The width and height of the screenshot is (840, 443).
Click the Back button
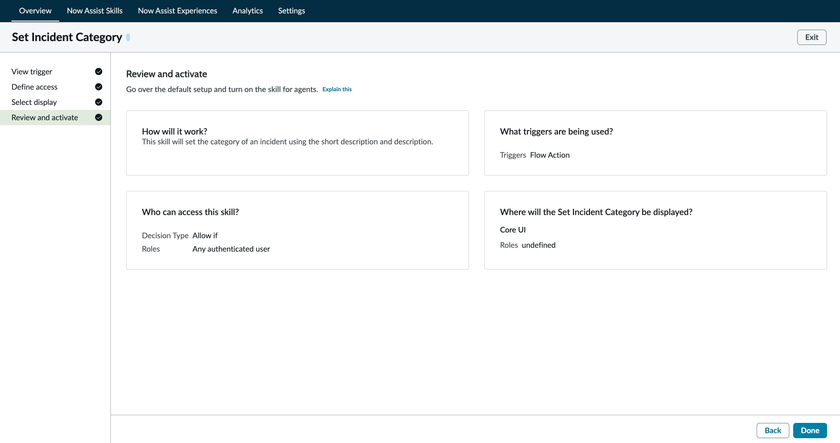tap(772, 430)
